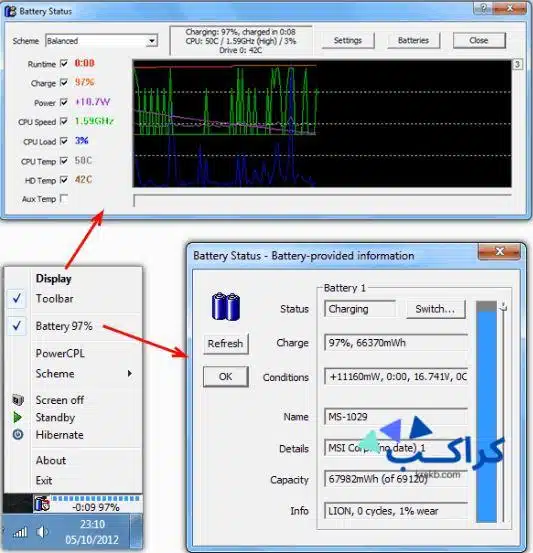The image size is (533, 553).
Task: Choose Hibernate menu entry
Action: (x=60, y=434)
